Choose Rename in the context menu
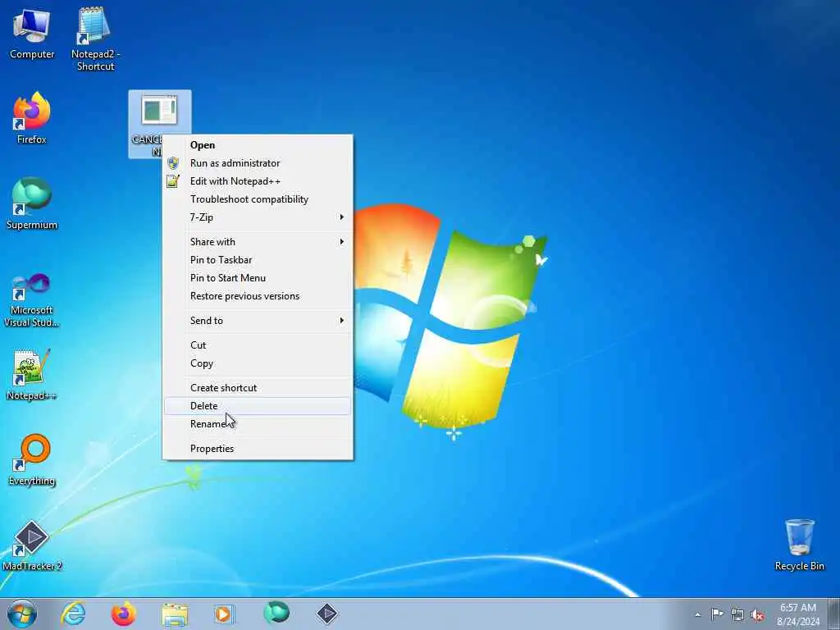 (257, 424)
